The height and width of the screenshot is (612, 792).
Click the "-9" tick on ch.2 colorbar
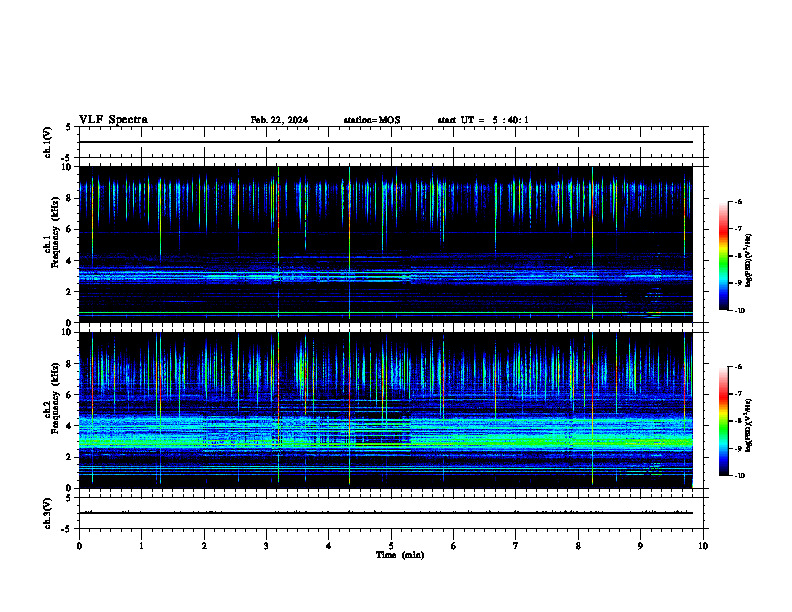(738, 448)
